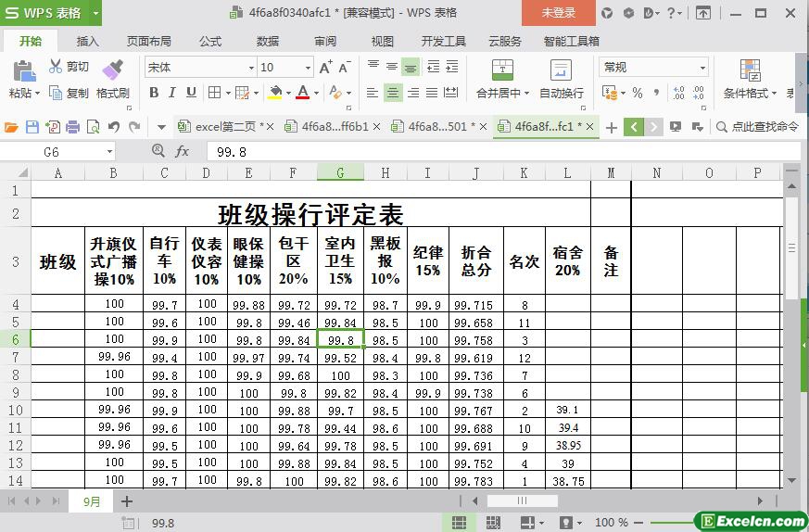Click the font color red A swatch
This screenshot has height=532, width=809.
click(302, 93)
